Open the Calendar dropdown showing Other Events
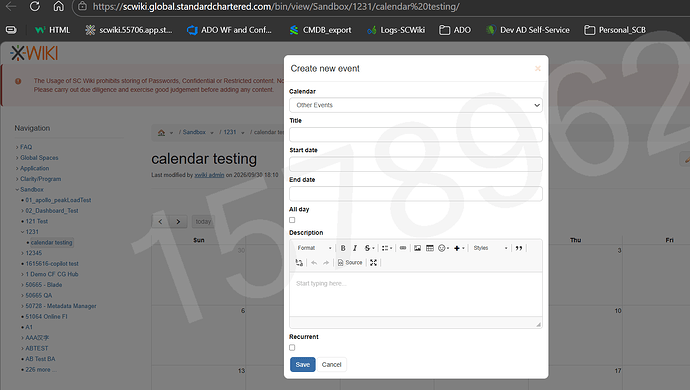The height and width of the screenshot is (390, 690). pyautogui.click(x=415, y=105)
